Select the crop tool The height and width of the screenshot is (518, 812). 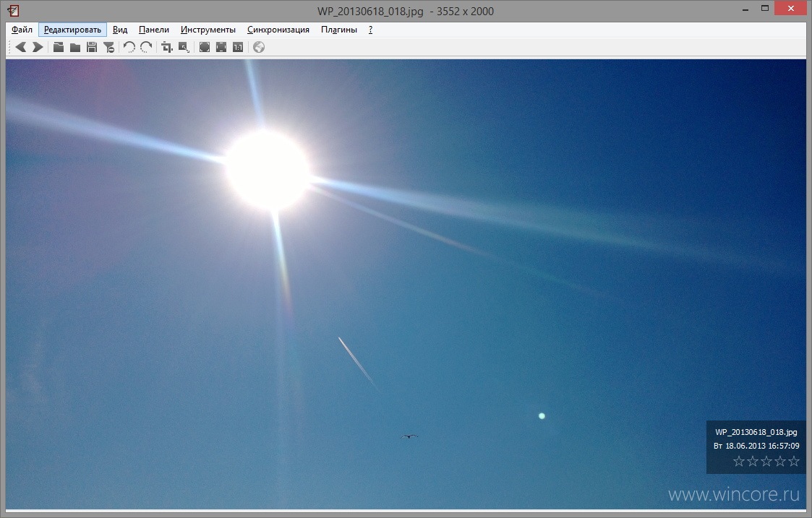167,47
